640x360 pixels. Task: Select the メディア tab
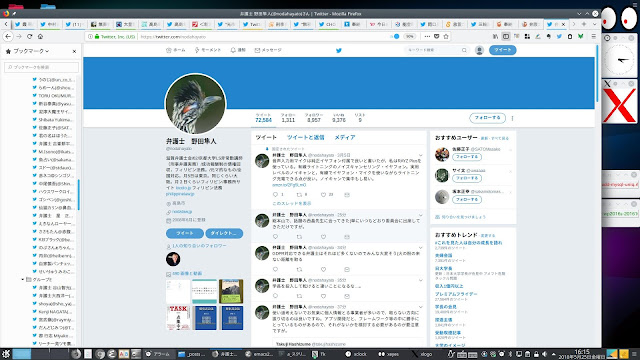point(345,138)
